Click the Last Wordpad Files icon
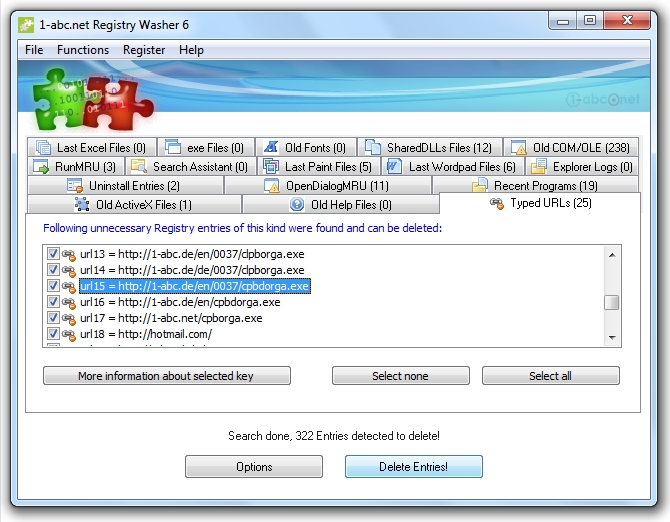 pos(394,167)
